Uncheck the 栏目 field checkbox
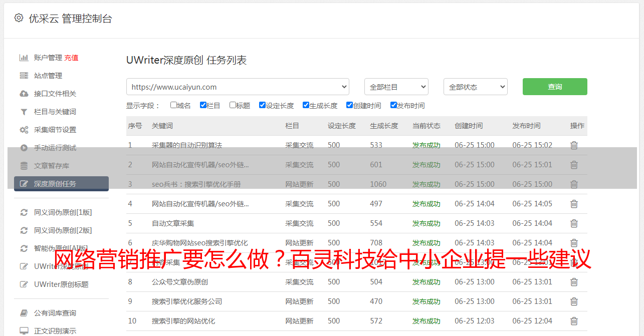 [203, 105]
